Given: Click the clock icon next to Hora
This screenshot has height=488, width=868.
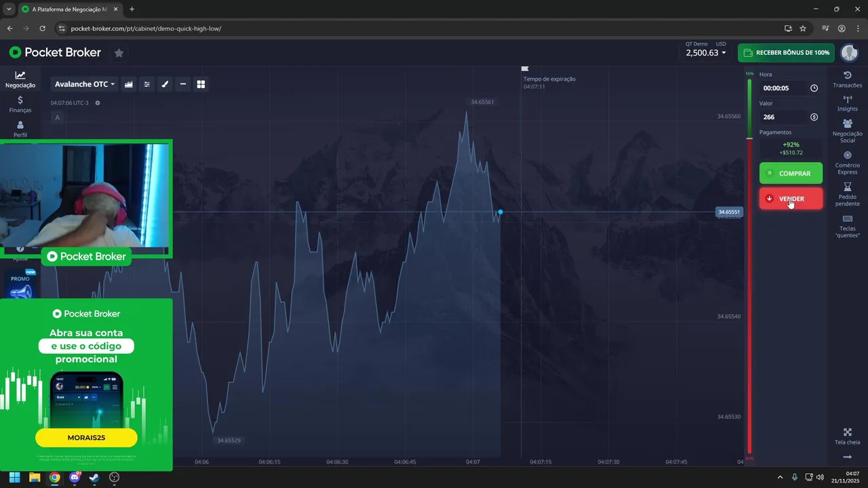Looking at the screenshot, I should pos(814,88).
